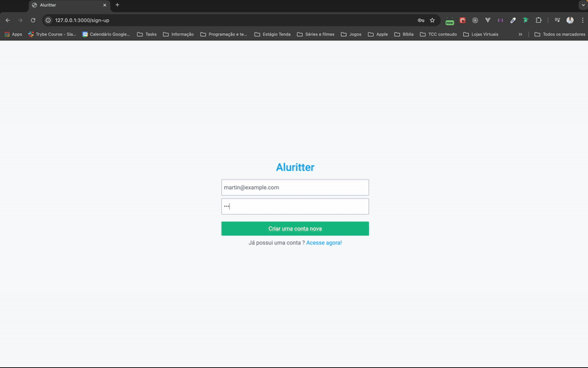Close the Aluritter tab
The width and height of the screenshot is (588, 368).
(104, 5)
